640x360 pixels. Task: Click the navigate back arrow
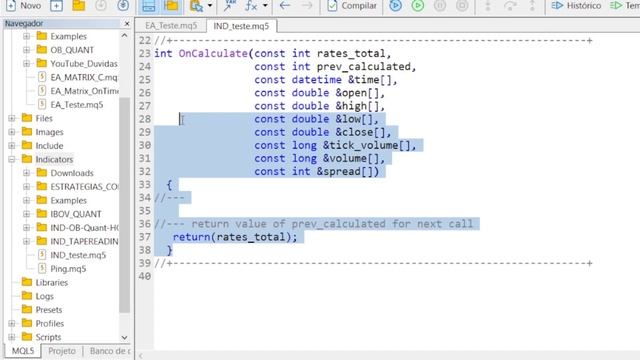click(x=285, y=5)
